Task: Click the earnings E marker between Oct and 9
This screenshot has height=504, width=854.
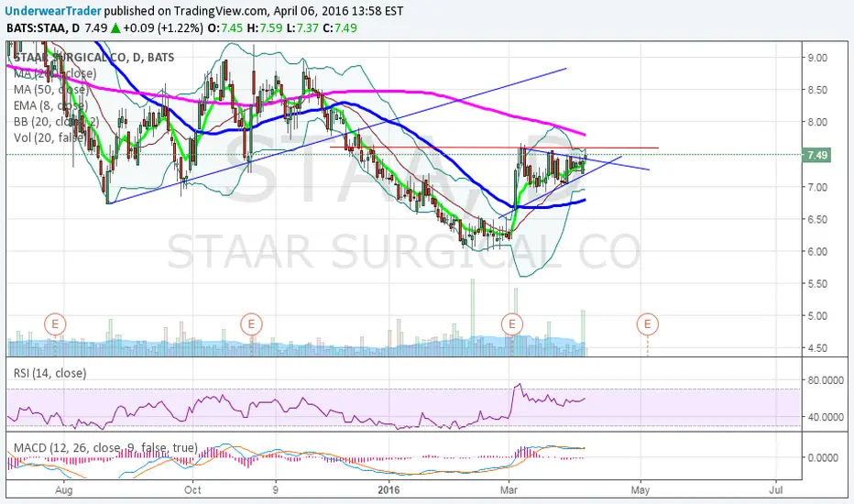Action: (251, 324)
